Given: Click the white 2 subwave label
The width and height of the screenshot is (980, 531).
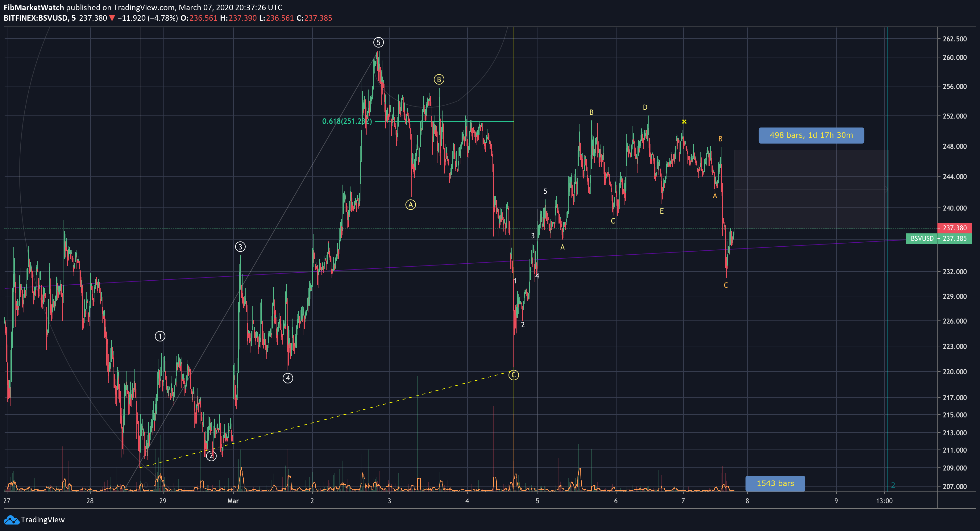Looking at the screenshot, I should pos(522,325).
